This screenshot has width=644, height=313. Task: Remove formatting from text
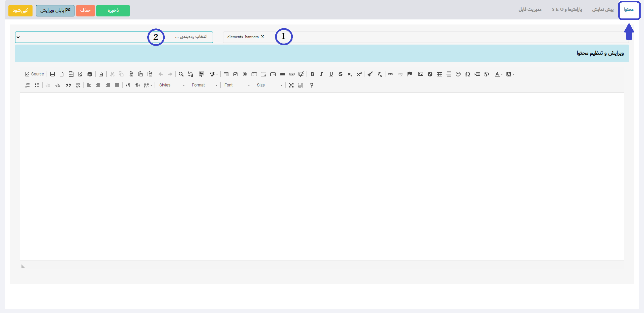tap(379, 74)
